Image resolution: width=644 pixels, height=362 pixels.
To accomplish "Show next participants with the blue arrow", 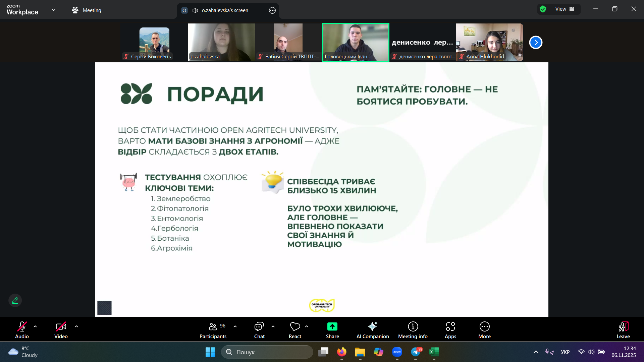I will [x=536, y=43].
